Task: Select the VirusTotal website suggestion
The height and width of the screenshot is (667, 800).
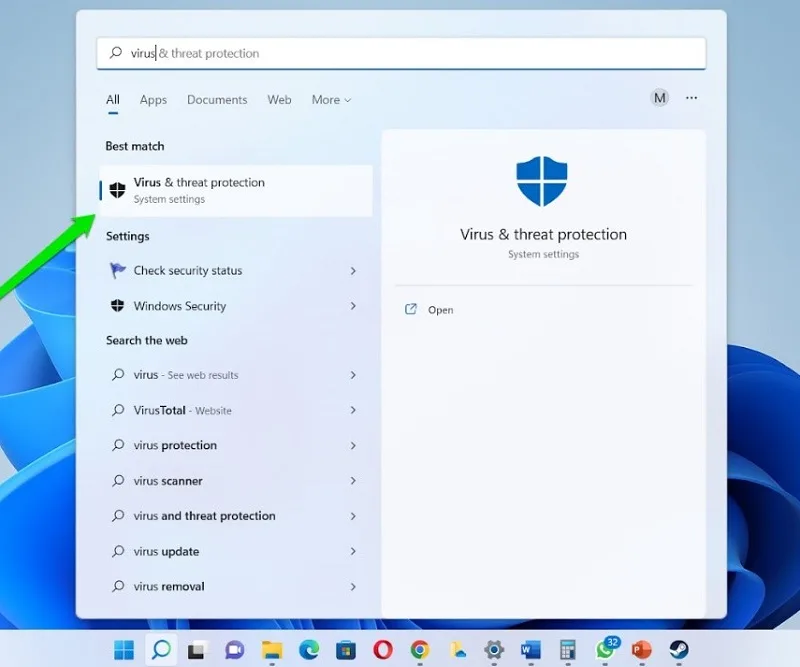Action: tap(236, 410)
